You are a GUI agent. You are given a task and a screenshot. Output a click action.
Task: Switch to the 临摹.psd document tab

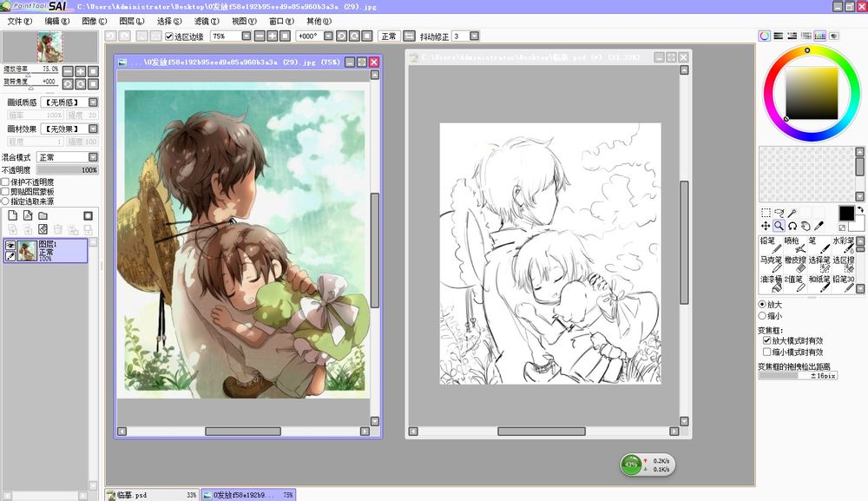click(x=152, y=495)
